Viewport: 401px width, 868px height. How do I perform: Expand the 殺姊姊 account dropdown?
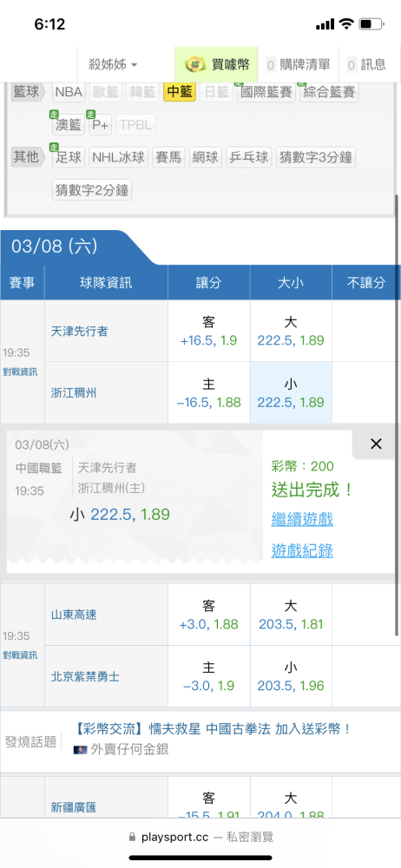click(x=113, y=65)
